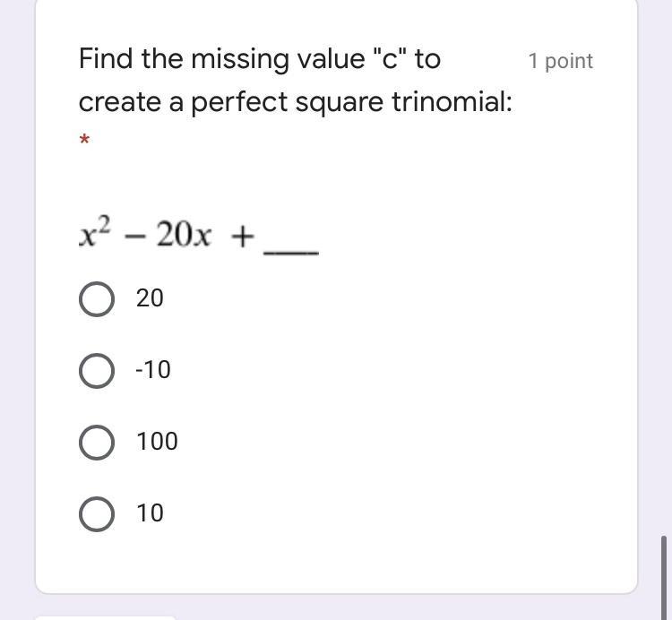
Task: Click the "-10" answer label text
Action: [x=152, y=370]
